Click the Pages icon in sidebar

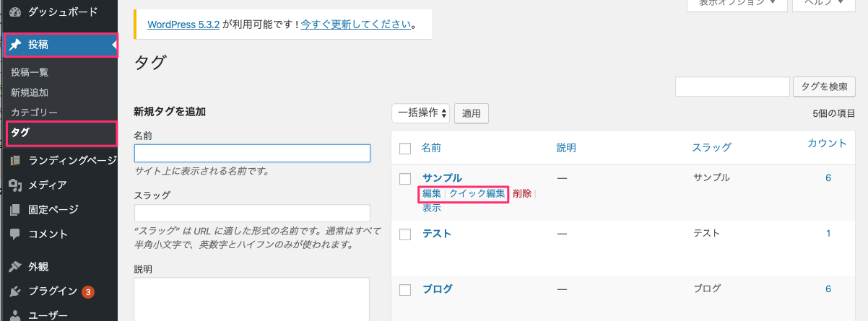(x=15, y=210)
